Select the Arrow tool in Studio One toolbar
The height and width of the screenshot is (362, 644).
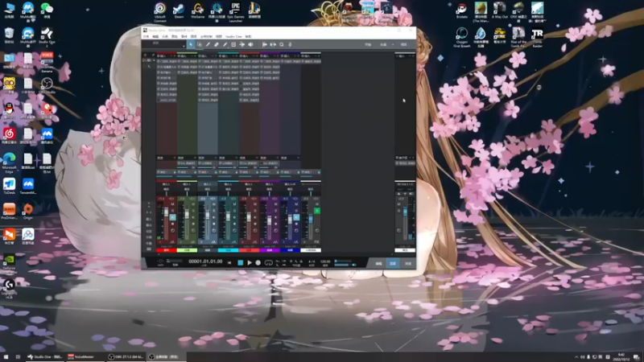[x=191, y=44]
